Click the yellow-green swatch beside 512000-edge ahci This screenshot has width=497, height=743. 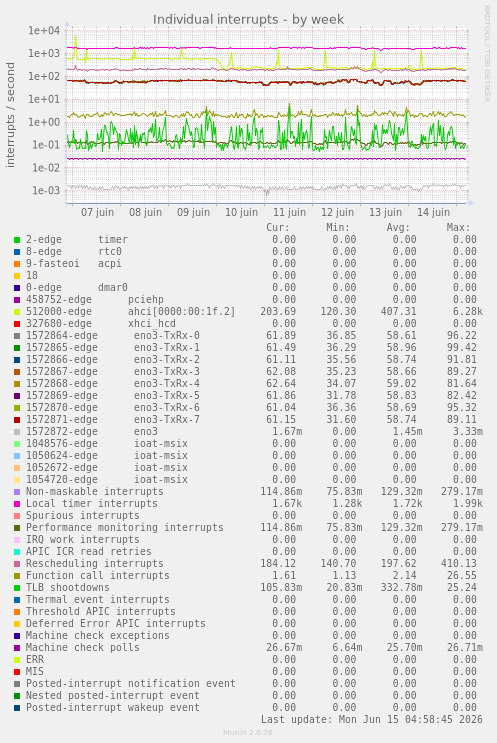pos(17,312)
